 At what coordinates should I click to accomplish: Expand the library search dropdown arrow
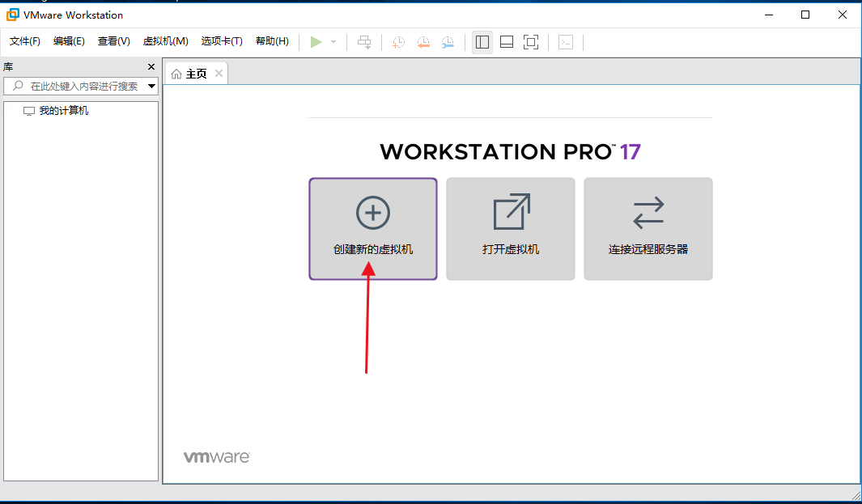(151, 87)
